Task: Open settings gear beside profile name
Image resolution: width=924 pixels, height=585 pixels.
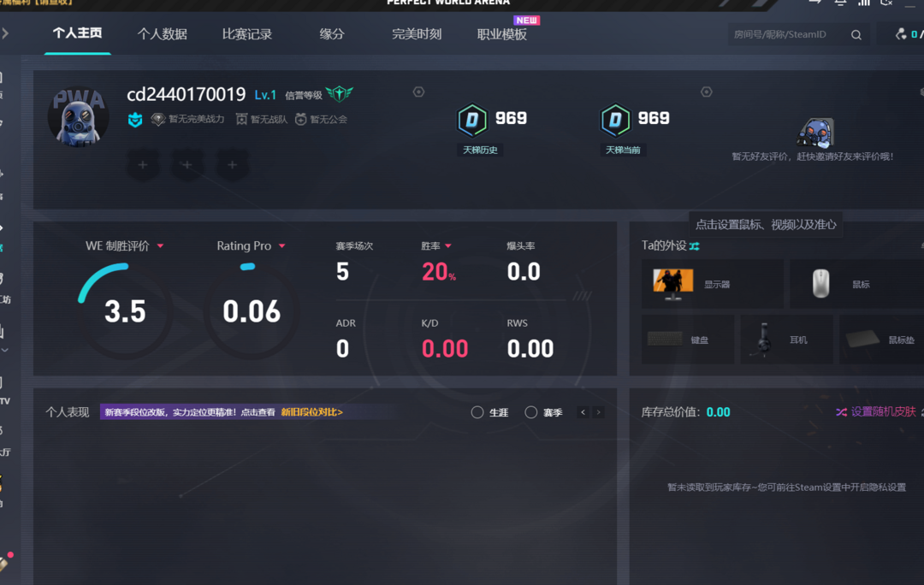Action: (418, 92)
